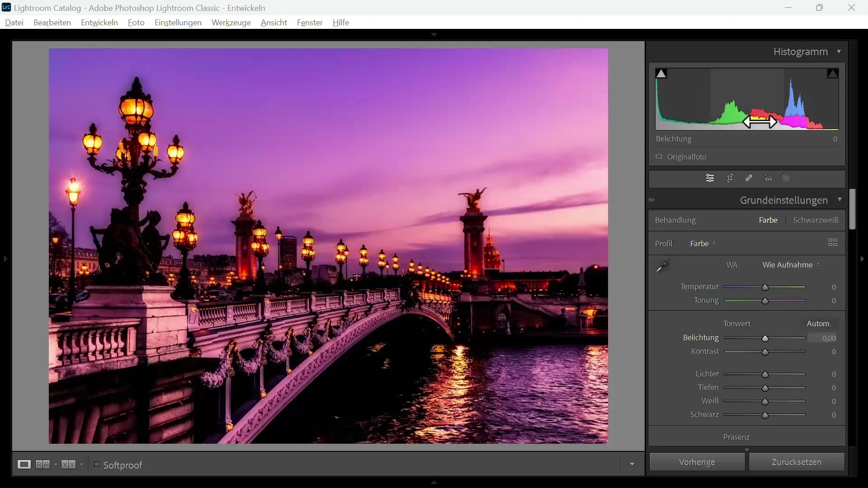Activate the Crop overlay tool
Viewport: 868px width, 488px height.
click(730, 178)
